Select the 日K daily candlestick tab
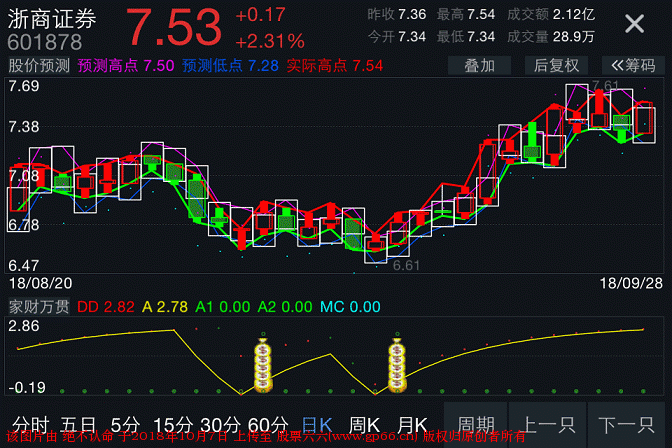This screenshot has width=672, height=448. click(x=317, y=425)
